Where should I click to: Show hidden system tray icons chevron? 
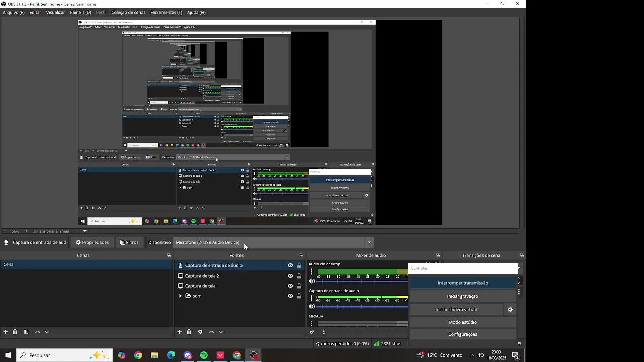coord(472,355)
